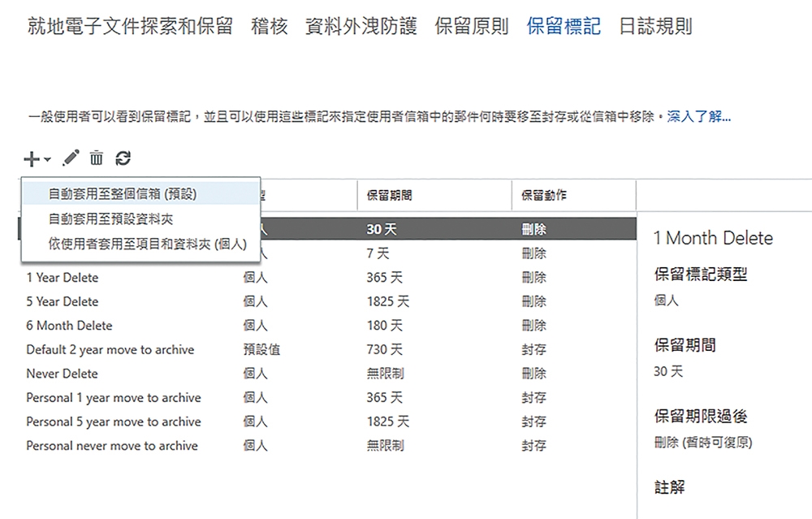Click the 深入了解 link

point(698,117)
